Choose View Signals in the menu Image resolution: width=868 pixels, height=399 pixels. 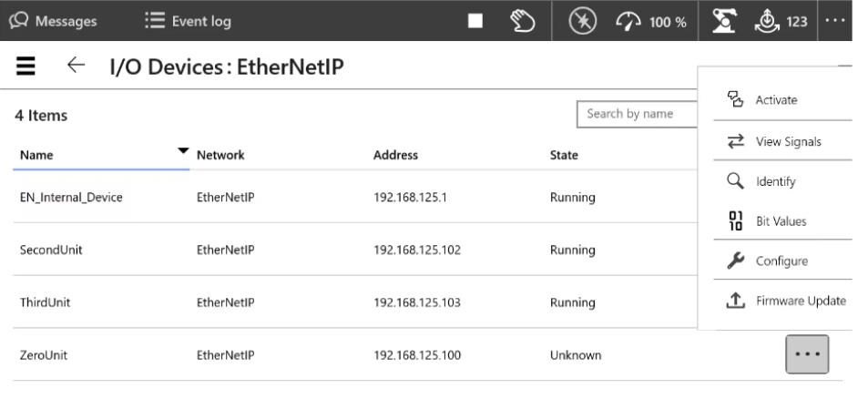[775, 141]
